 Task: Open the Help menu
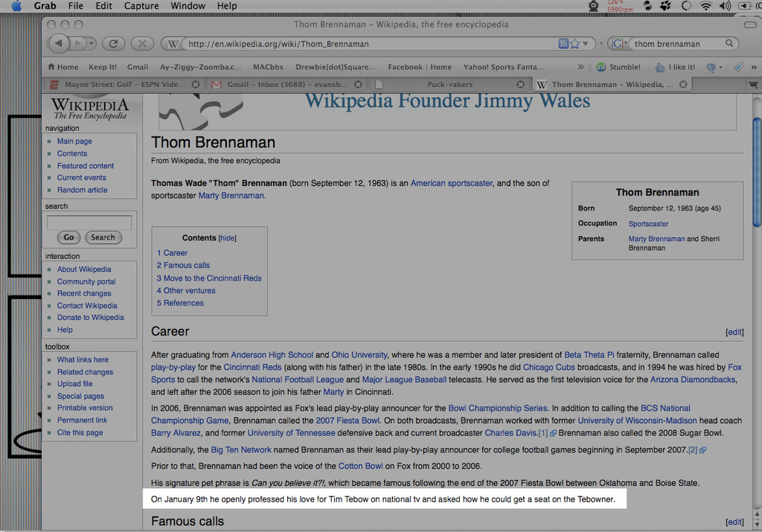pyautogui.click(x=227, y=6)
